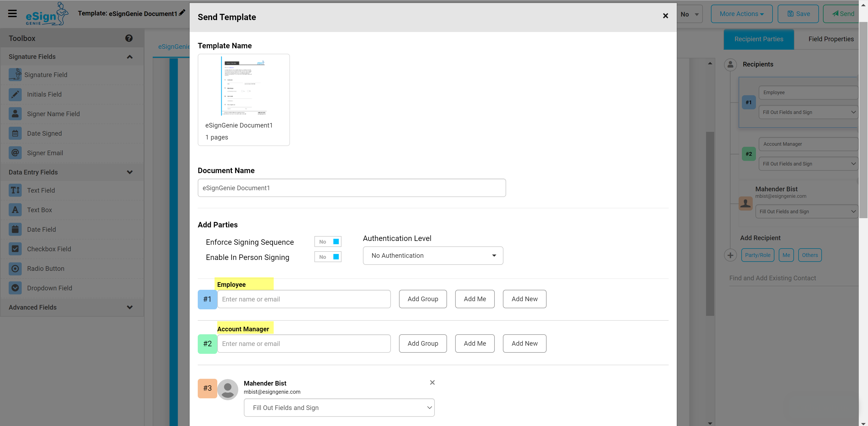This screenshot has height=426, width=868.
Task: Open the More Actions menu
Action: pos(741,14)
